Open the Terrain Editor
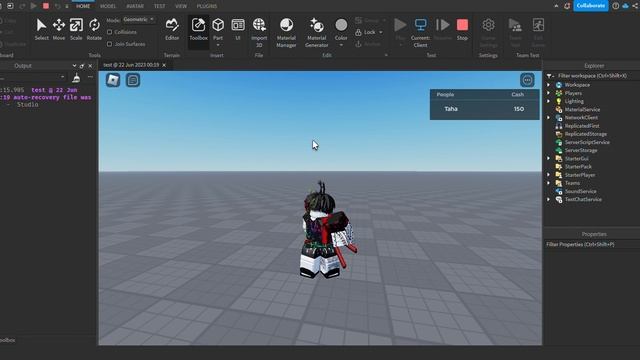 [x=172, y=29]
